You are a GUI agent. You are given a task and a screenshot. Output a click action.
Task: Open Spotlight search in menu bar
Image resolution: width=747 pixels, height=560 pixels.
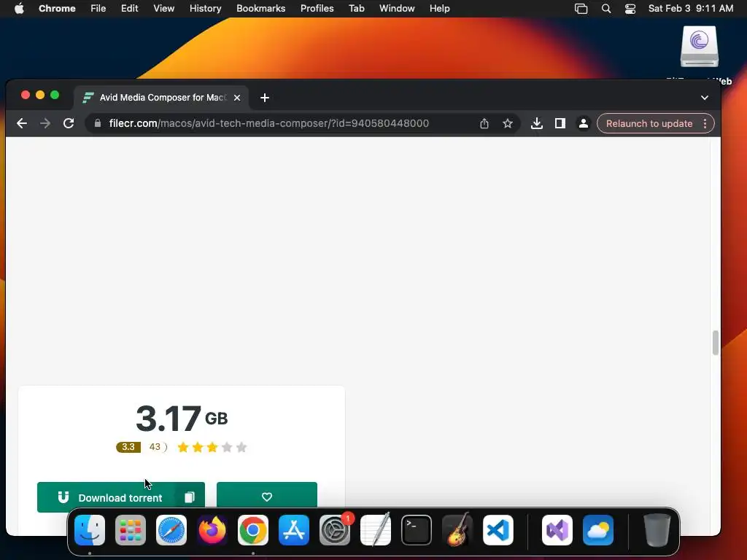pyautogui.click(x=606, y=8)
